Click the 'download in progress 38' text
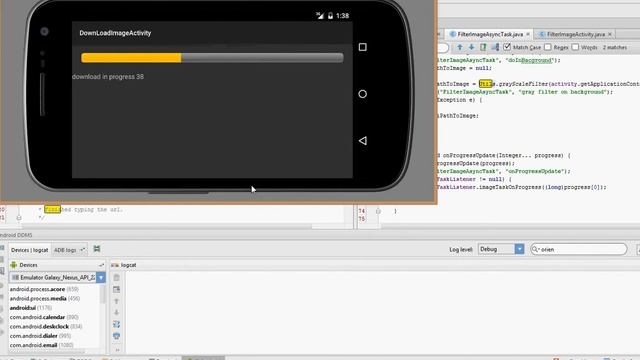The image size is (640, 360). tap(108, 77)
